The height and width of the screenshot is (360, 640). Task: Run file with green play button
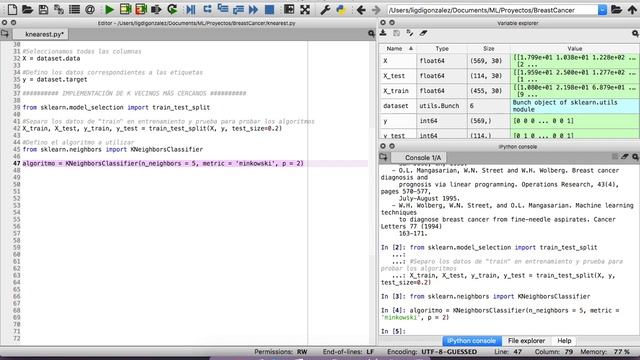pos(109,9)
